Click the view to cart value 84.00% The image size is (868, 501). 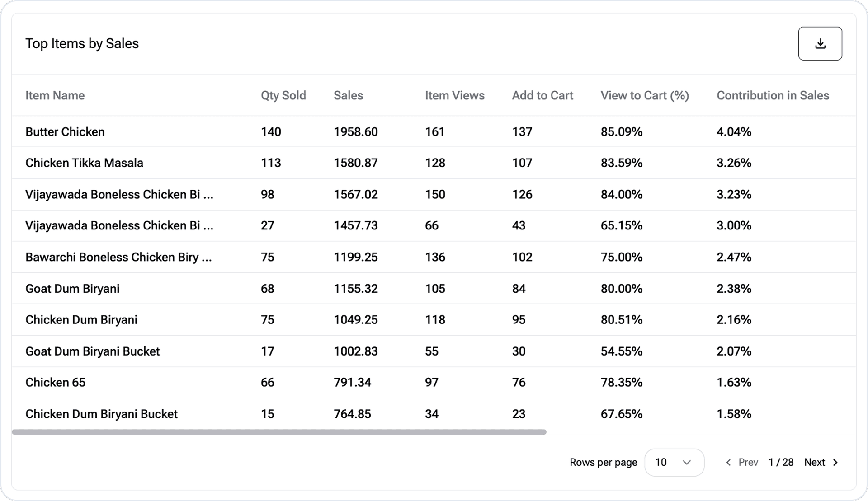(x=622, y=194)
